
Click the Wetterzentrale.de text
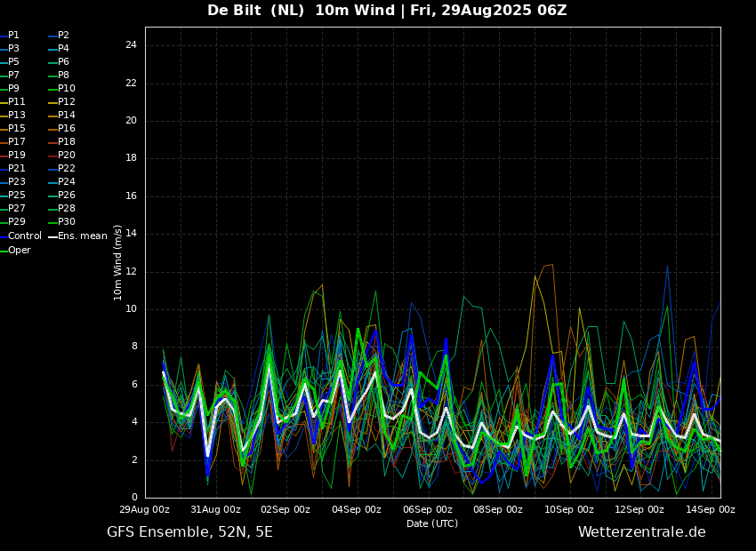point(642,532)
